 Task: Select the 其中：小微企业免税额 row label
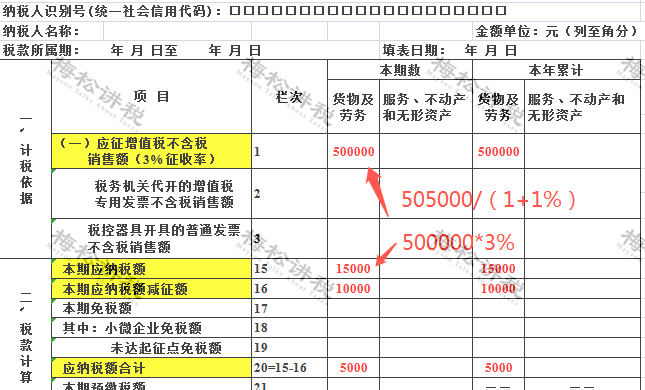tap(151, 328)
